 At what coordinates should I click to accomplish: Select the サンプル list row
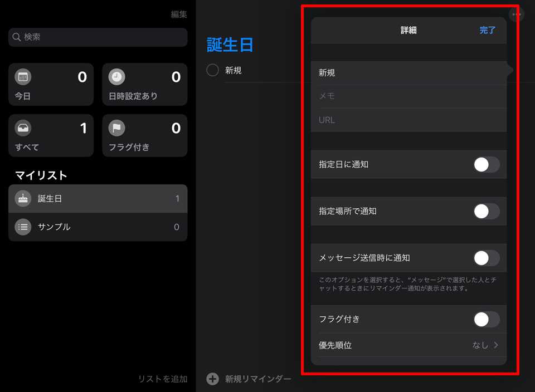click(98, 227)
